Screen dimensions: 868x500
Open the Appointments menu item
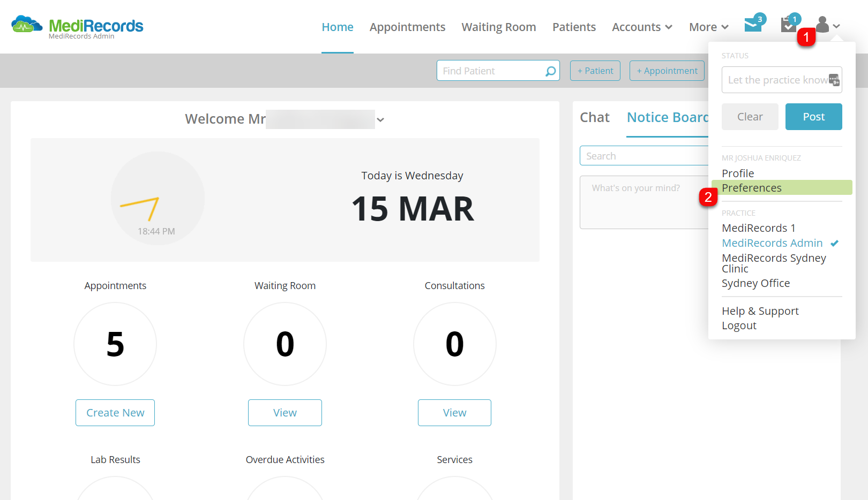click(407, 27)
